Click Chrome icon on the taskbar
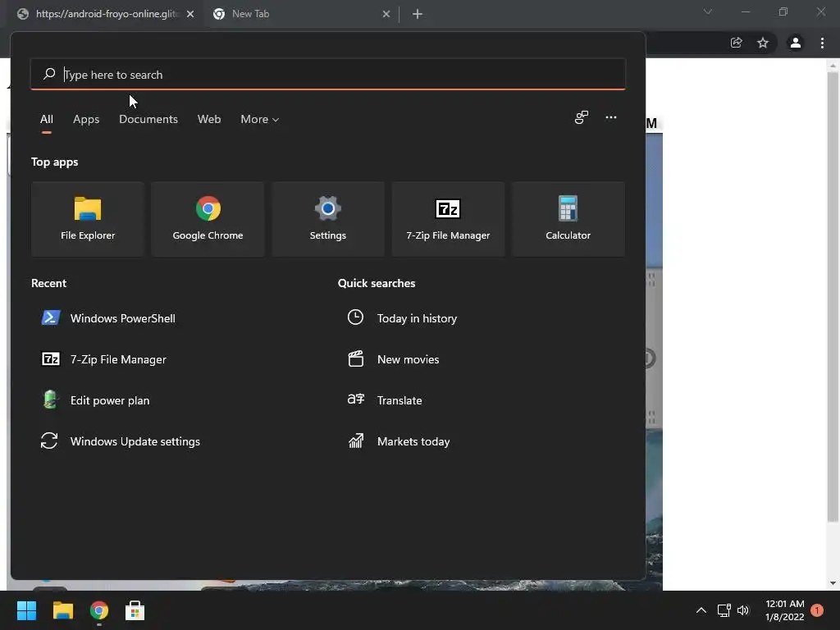Viewport: 840px width, 630px height. pos(99,610)
